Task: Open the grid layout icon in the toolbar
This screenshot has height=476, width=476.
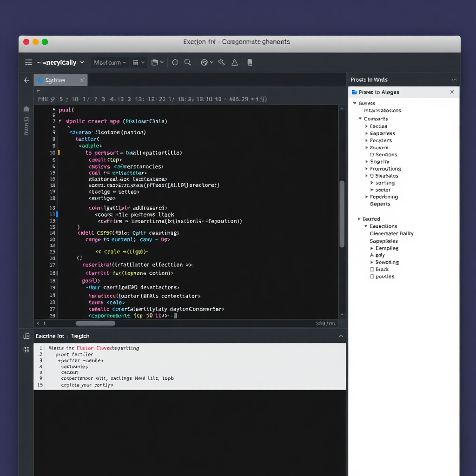Action: pos(134,62)
